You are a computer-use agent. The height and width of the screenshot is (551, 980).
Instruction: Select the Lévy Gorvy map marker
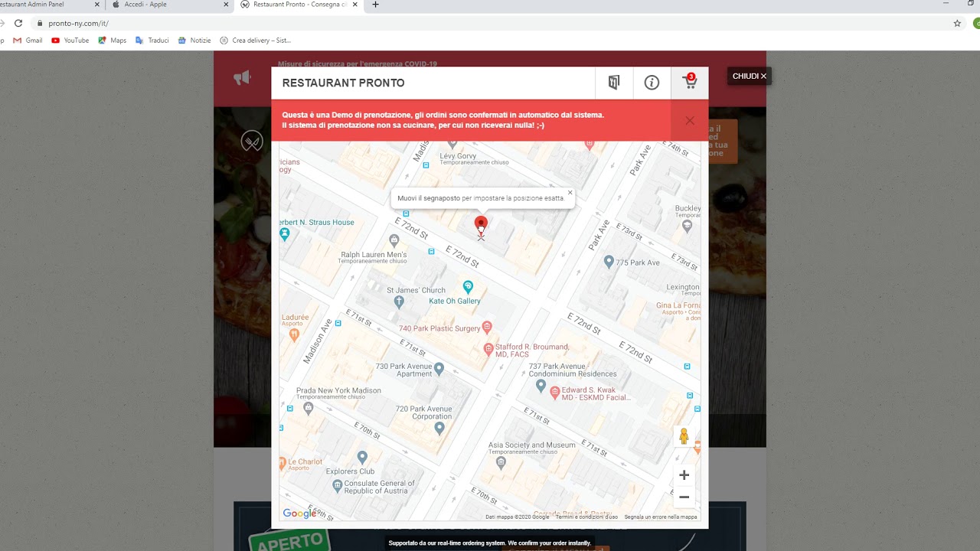[x=452, y=144]
